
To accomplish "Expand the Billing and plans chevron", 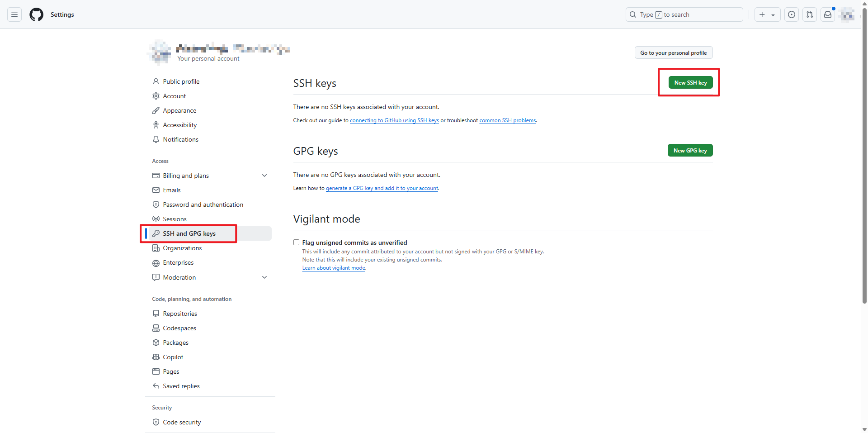I will click(264, 176).
